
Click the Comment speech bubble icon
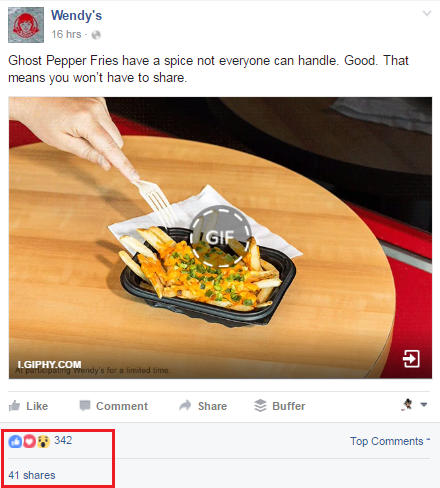[x=85, y=406]
